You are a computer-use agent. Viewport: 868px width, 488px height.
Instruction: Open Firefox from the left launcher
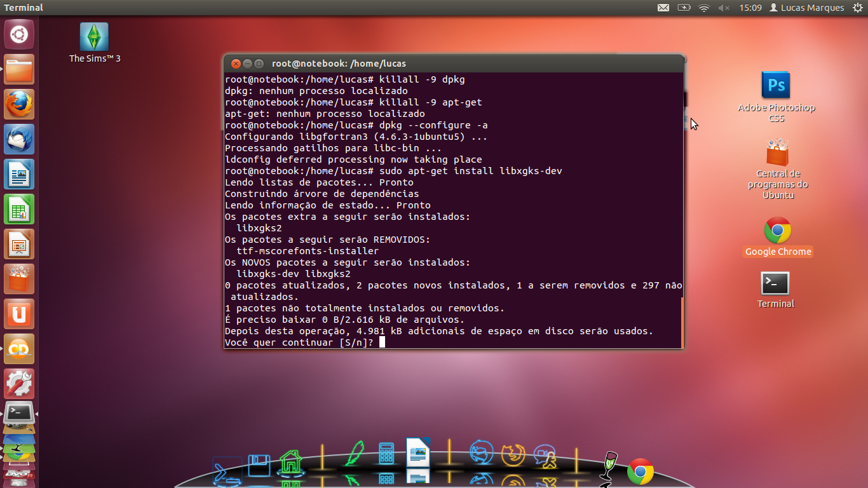(18, 105)
